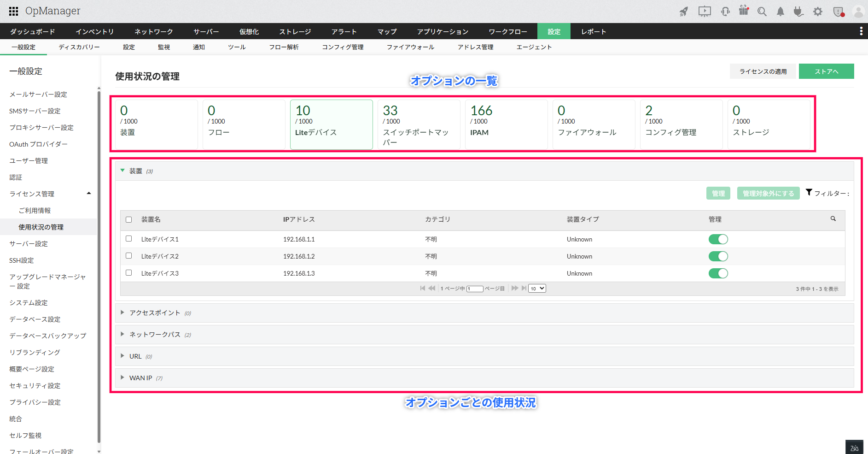
Task: Click the rocket quick-start icon
Action: (x=684, y=12)
